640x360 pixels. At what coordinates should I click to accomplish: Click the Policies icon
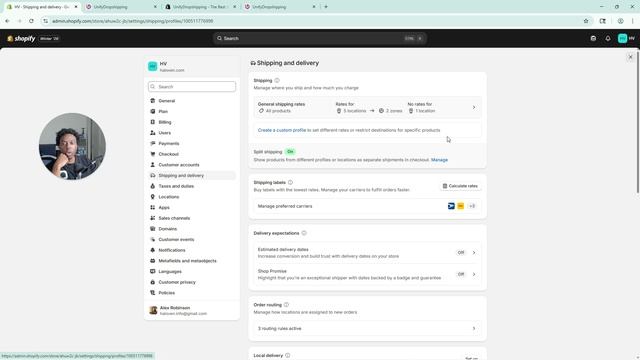tap(153, 293)
